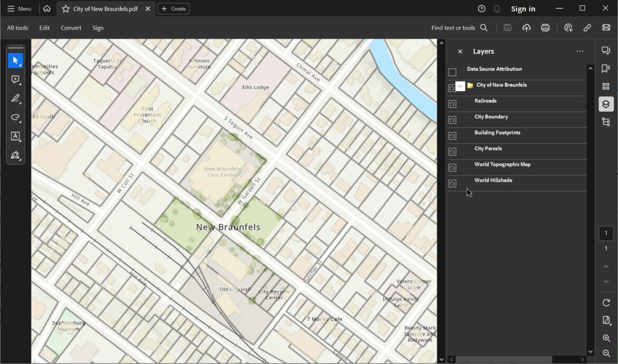Copy link to the file

[x=587, y=27]
